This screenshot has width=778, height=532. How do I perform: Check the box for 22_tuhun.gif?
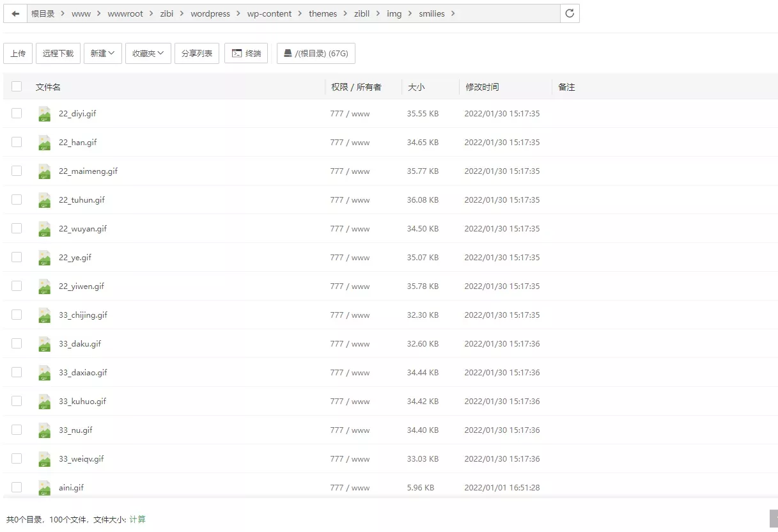17,199
